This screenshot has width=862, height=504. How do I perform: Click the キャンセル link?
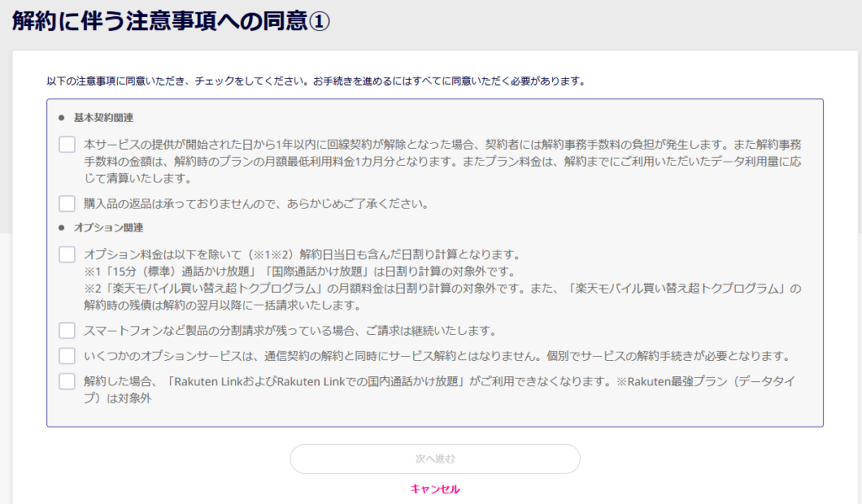[x=435, y=489]
